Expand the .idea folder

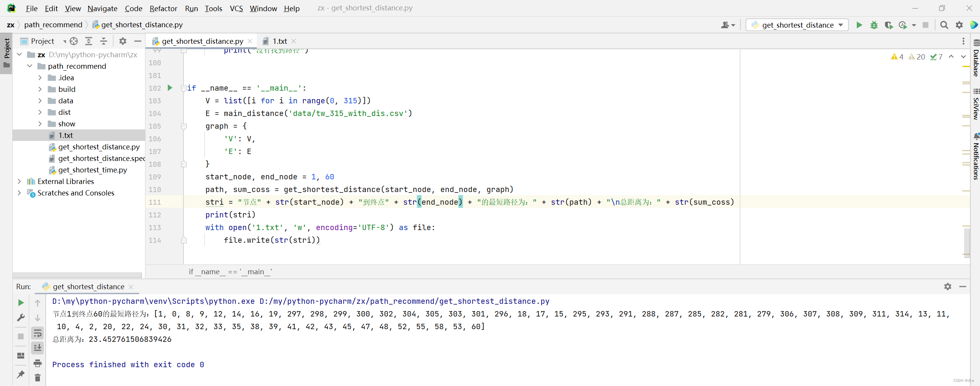(x=40, y=78)
